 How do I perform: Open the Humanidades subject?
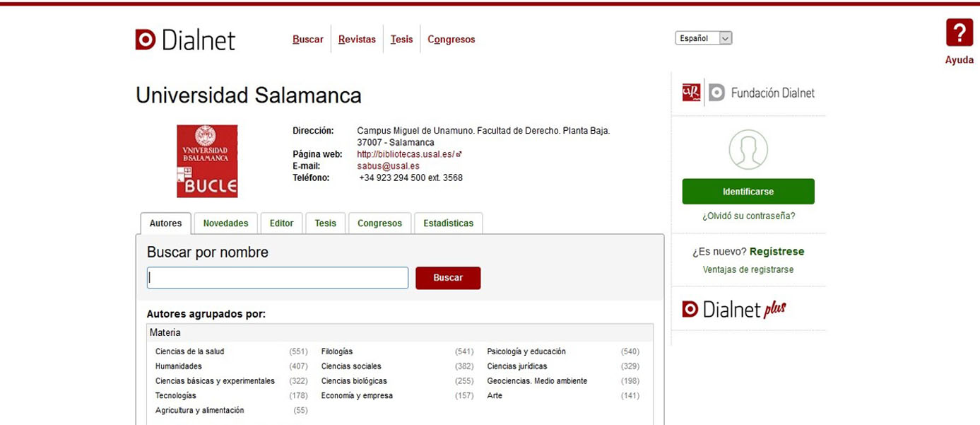tap(179, 366)
